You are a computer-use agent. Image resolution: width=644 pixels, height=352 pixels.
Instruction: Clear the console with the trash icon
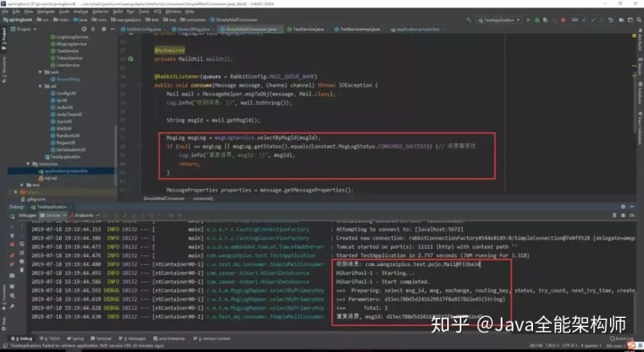pos(21,270)
